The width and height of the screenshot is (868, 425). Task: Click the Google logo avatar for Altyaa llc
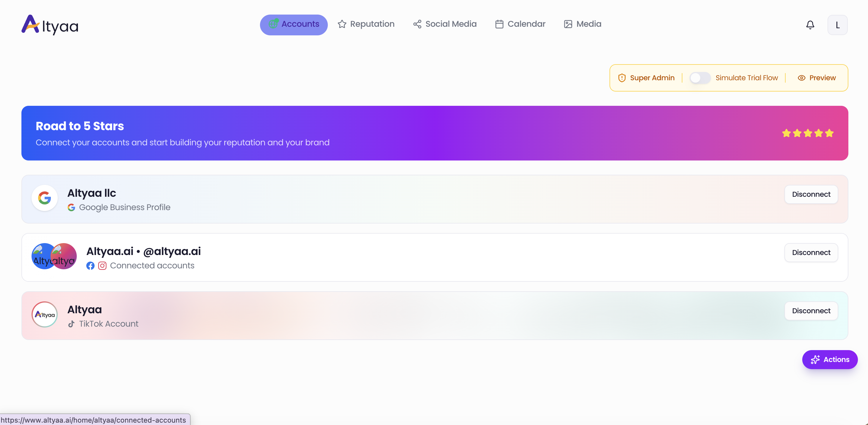click(45, 198)
